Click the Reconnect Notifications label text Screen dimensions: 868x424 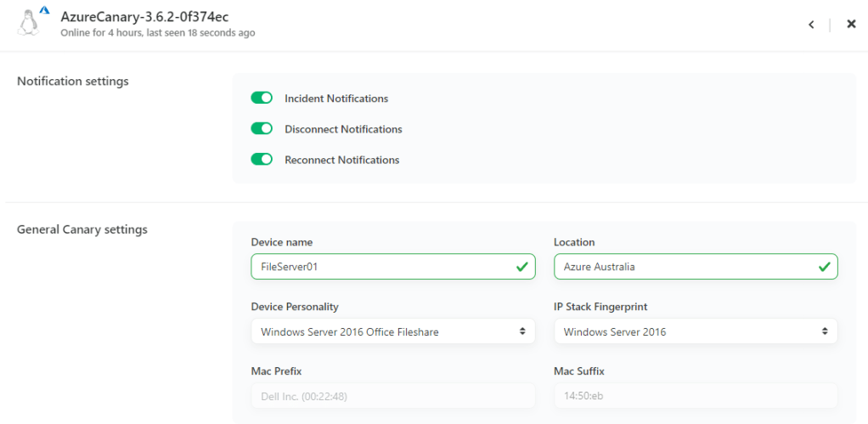point(341,160)
